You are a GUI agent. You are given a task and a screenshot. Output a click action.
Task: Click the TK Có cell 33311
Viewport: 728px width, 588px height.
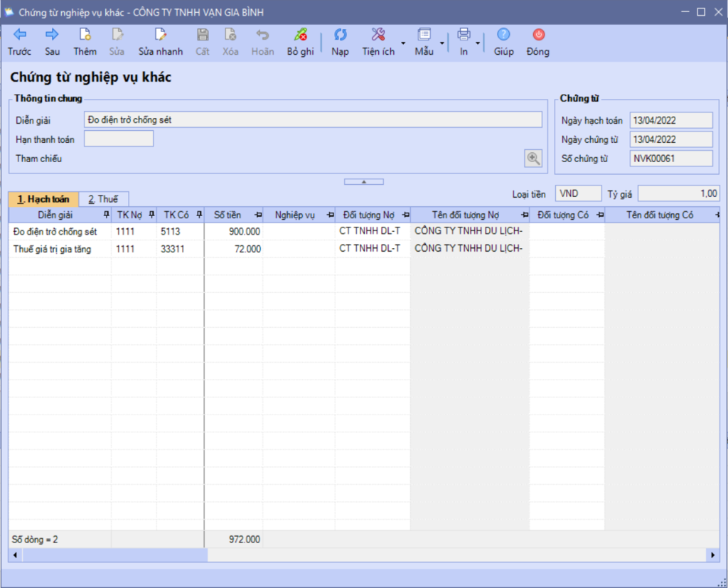click(180, 249)
